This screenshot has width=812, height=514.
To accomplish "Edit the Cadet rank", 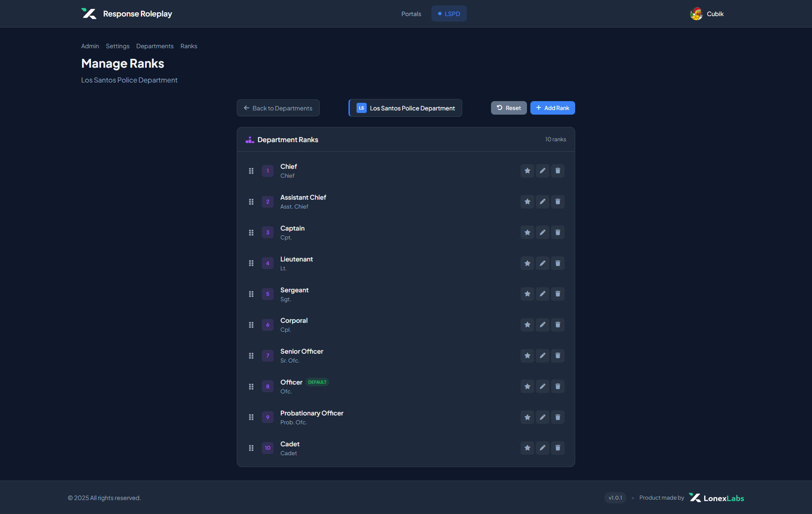I will (x=543, y=448).
